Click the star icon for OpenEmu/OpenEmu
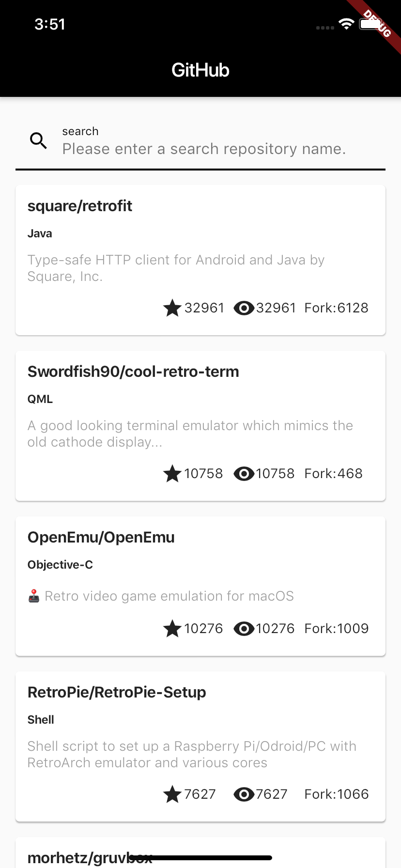 tap(172, 628)
